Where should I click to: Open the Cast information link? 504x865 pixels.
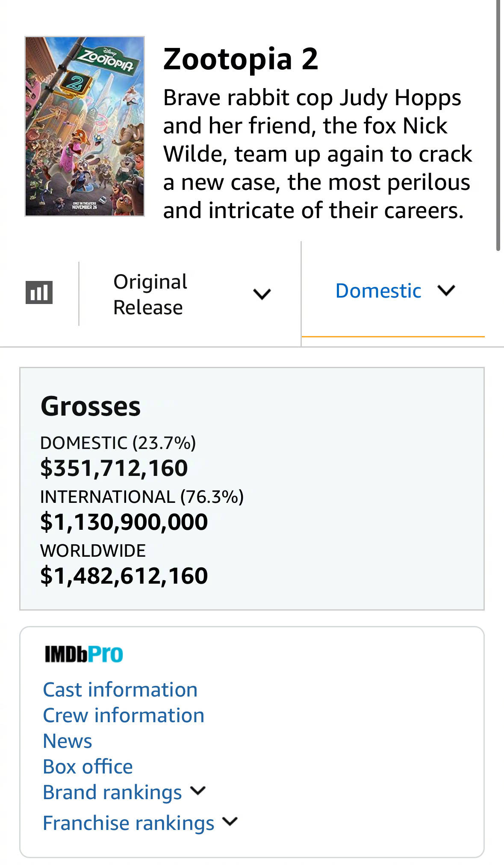pos(120,690)
